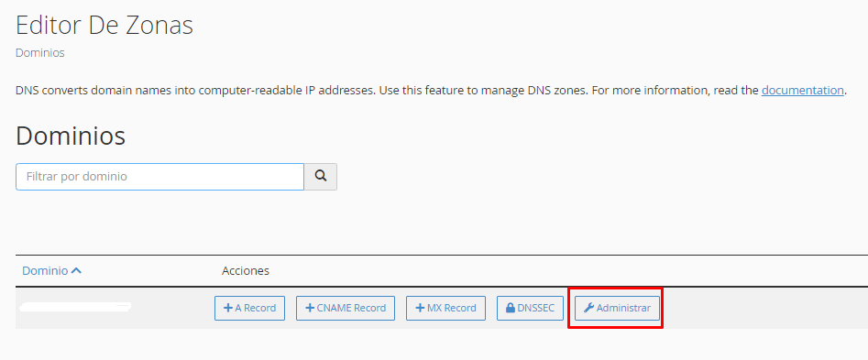Open the DNSSEC settings button

[x=530, y=308]
